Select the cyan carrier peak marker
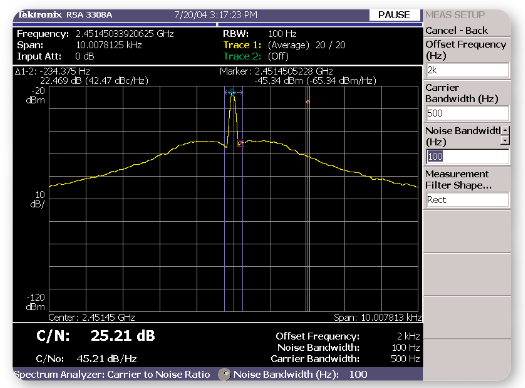525x388 pixels. [232, 92]
